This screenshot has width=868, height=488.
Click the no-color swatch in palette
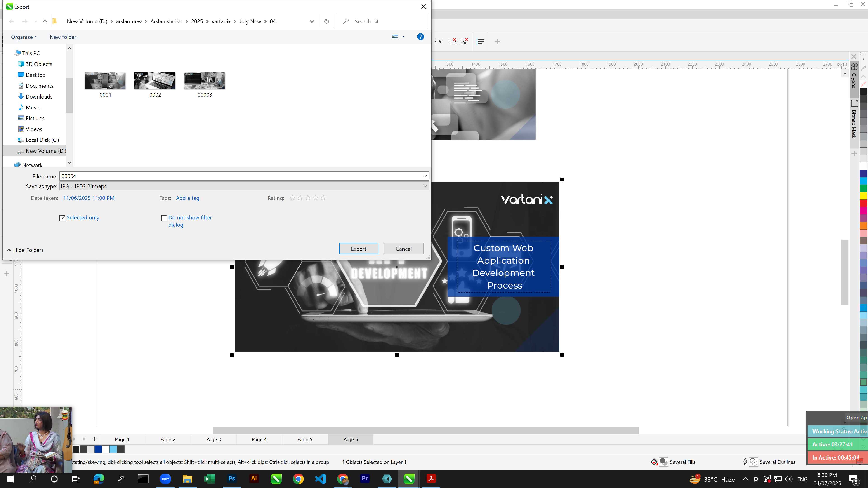[863, 84]
